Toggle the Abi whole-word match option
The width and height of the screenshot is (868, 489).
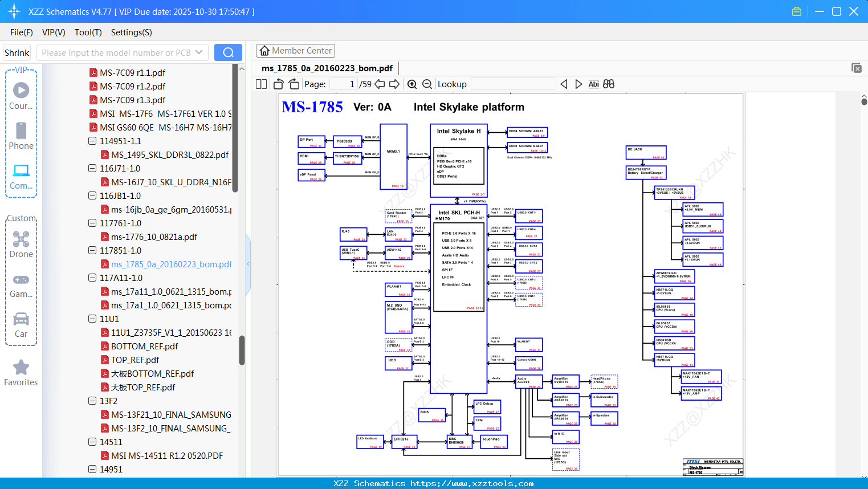[x=593, y=84]
